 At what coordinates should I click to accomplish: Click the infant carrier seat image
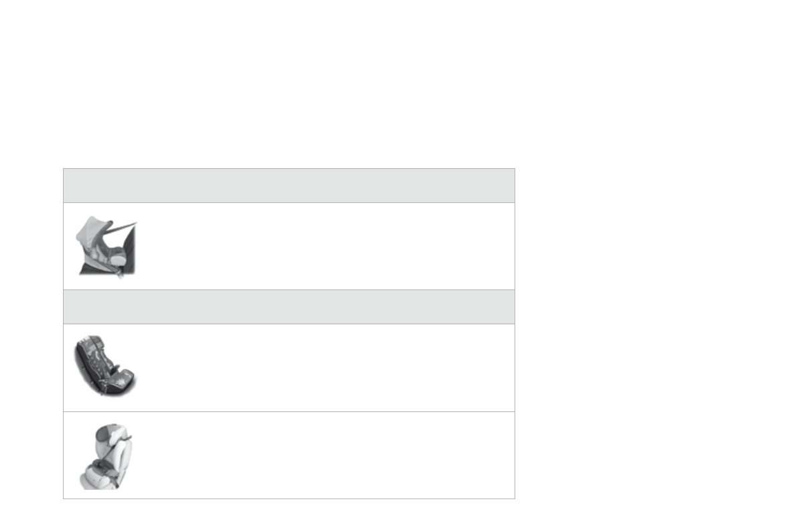coord(107,247)
